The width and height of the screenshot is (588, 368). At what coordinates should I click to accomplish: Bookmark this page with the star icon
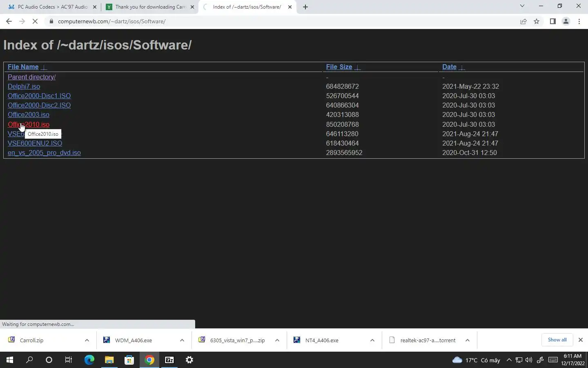537,21
